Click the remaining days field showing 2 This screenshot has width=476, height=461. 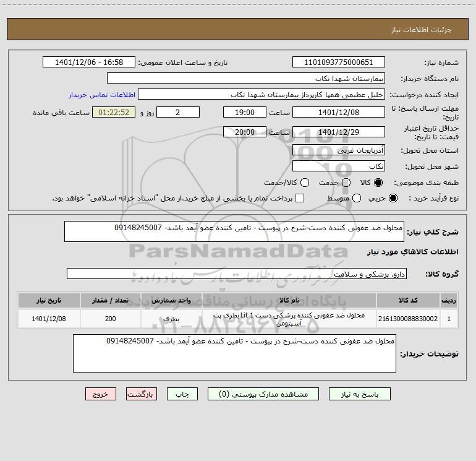(178, 112)
